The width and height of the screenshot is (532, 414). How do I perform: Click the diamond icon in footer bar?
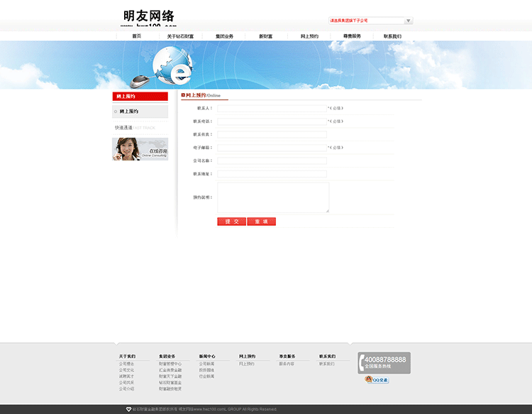tap(128, 409)
